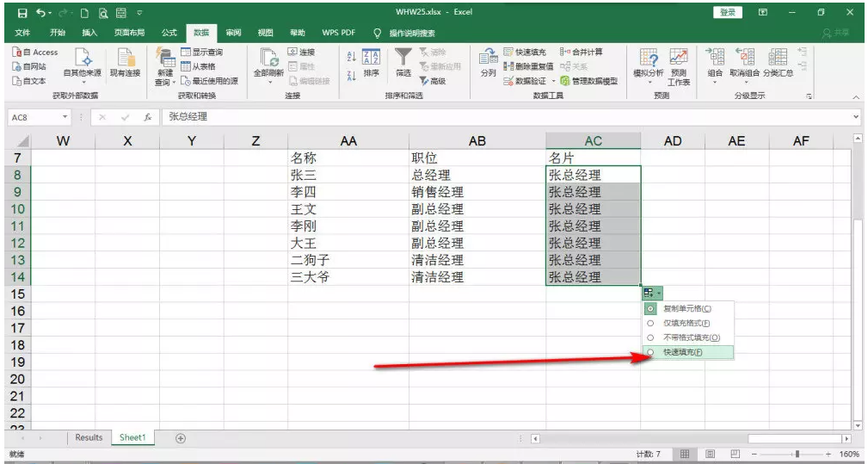This screenshot has height=464, width=868.
Task: Select column header AD
Action: click(673, 141)
